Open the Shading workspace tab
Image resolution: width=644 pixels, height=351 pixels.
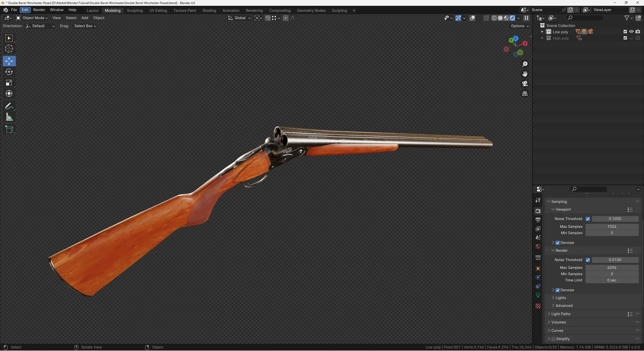coord(209,10)
